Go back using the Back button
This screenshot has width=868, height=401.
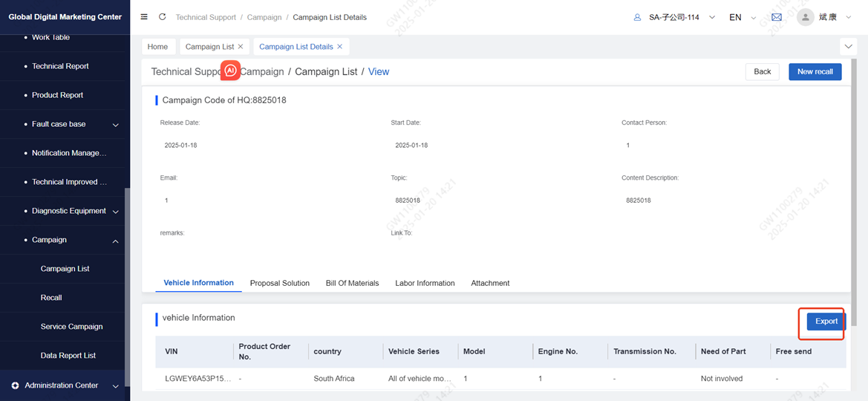[763, 72]
